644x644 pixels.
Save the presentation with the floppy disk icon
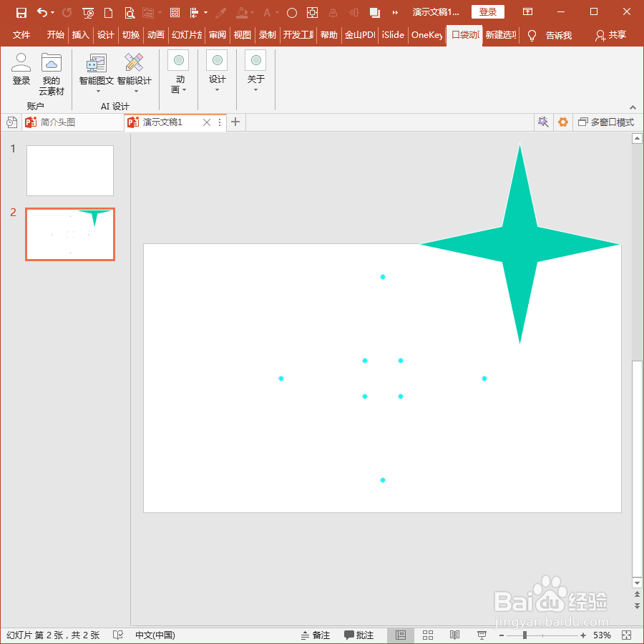(21, 13)
